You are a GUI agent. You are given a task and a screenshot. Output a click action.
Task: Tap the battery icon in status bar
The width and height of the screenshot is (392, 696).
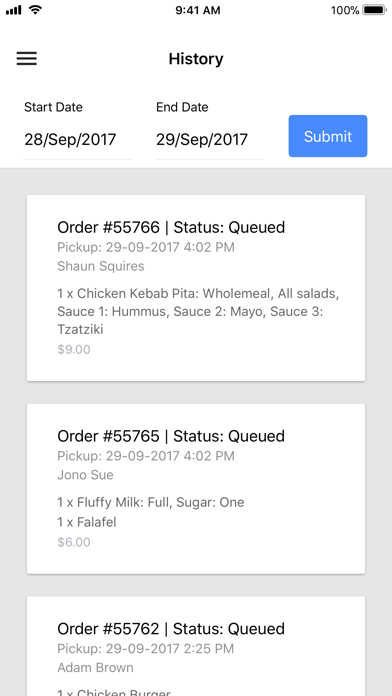(374, 10)
